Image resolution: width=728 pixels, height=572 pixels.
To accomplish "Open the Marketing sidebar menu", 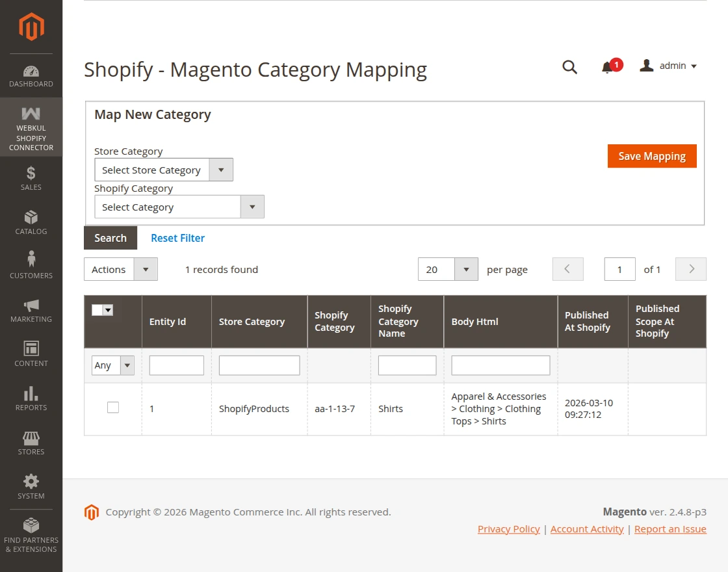I will (x=31, y=309).
